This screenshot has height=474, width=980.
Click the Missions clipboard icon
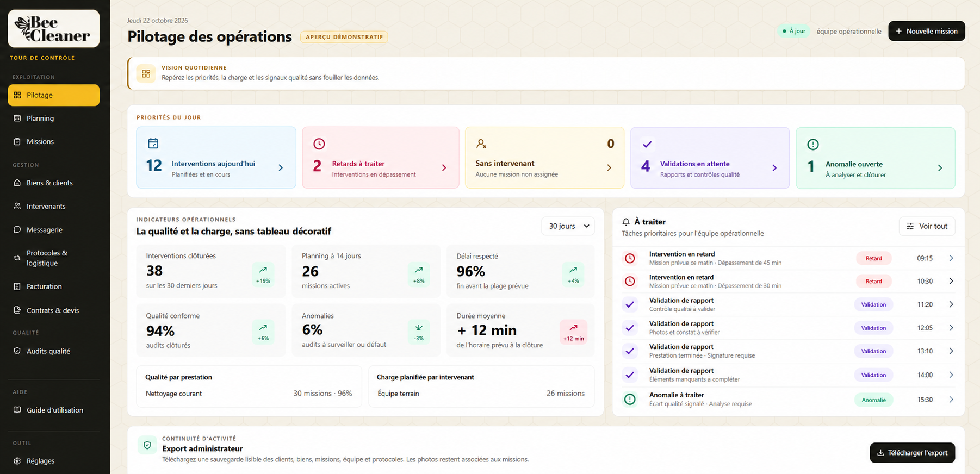coord(17,141)
